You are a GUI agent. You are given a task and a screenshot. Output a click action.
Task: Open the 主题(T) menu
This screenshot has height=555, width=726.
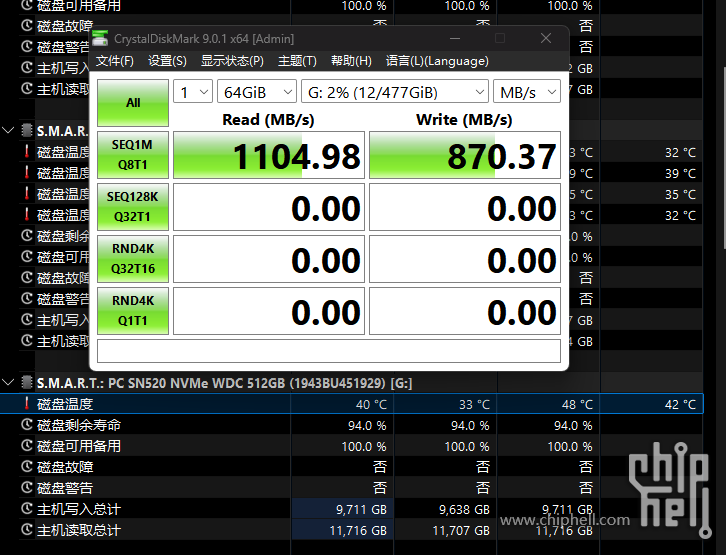(297, 61)
